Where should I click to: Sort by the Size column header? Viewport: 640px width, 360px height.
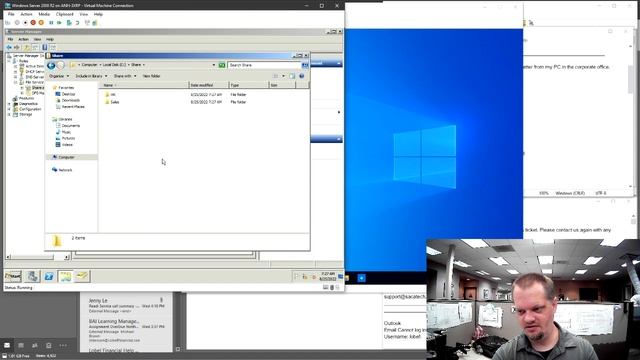[282, 85]
